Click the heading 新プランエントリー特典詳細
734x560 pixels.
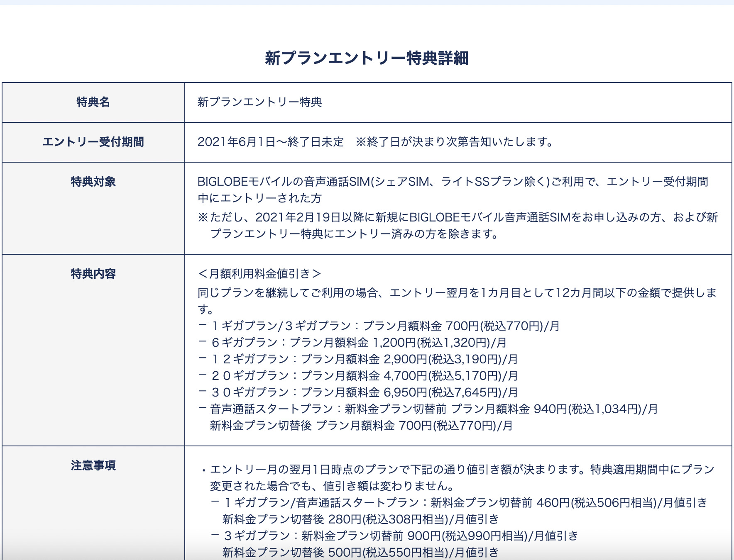click(367, 58)
